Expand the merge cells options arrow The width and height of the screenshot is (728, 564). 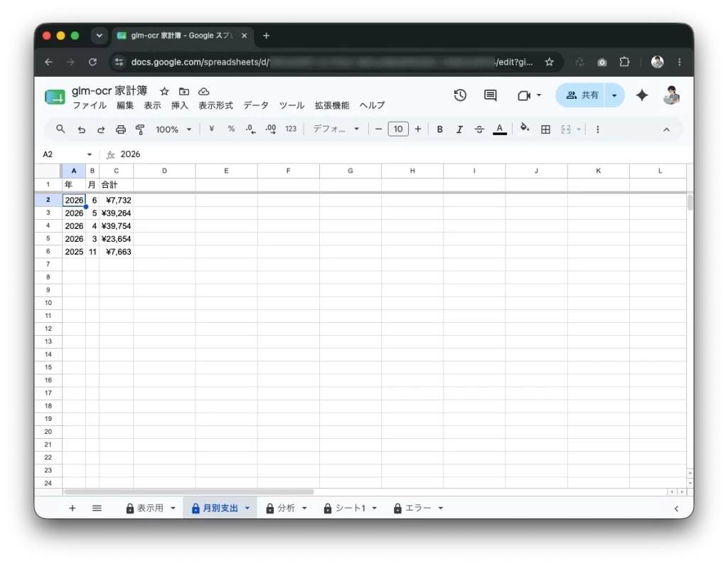579,129
